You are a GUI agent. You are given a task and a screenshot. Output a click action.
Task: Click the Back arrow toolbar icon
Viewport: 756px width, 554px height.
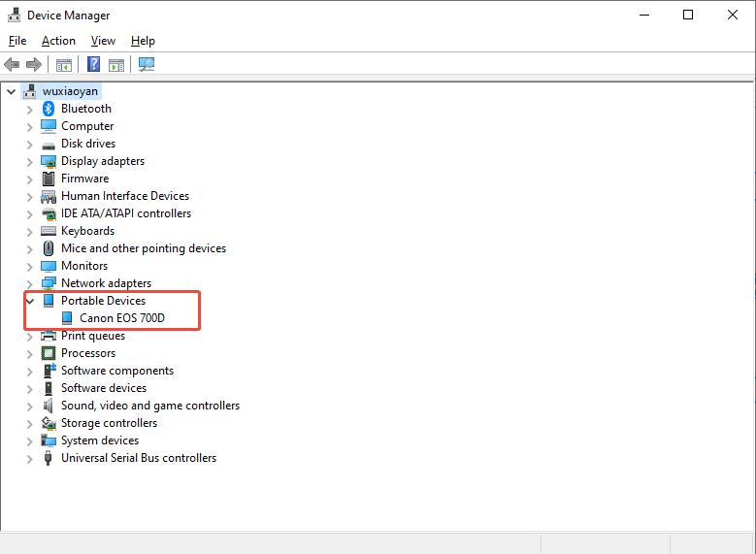tap(12, 65)
